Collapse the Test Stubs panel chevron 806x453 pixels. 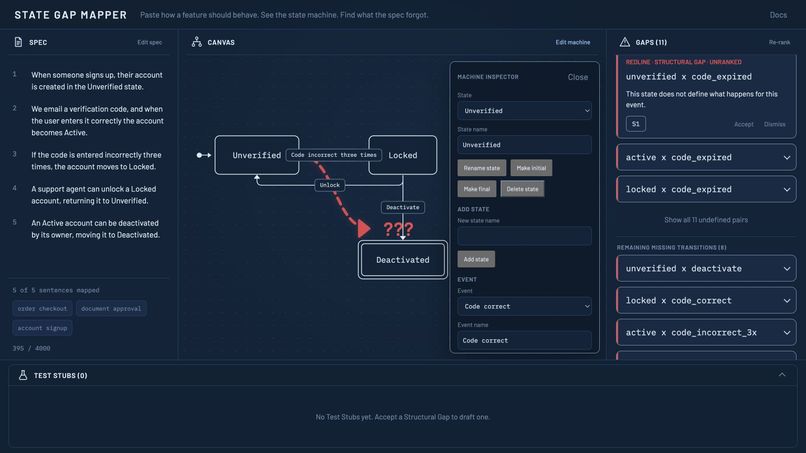(782, 375)
